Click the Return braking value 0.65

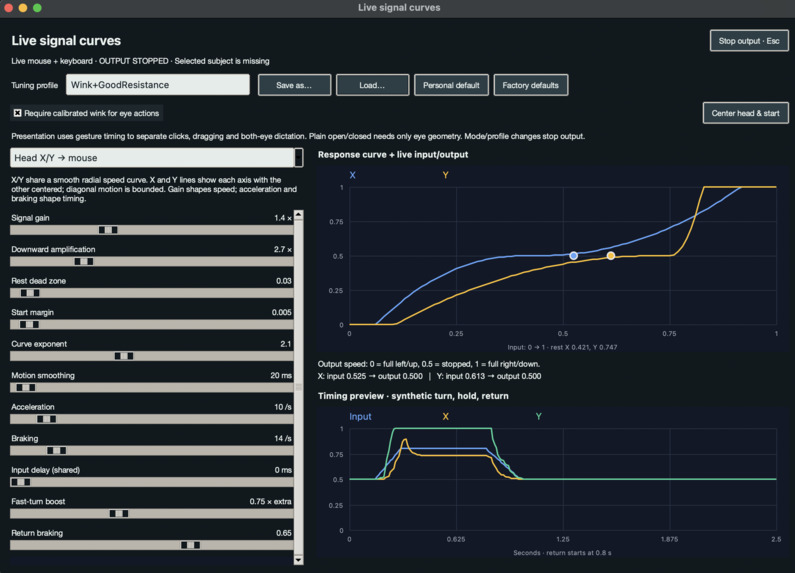pyautogui.click(x=284, y=533)
